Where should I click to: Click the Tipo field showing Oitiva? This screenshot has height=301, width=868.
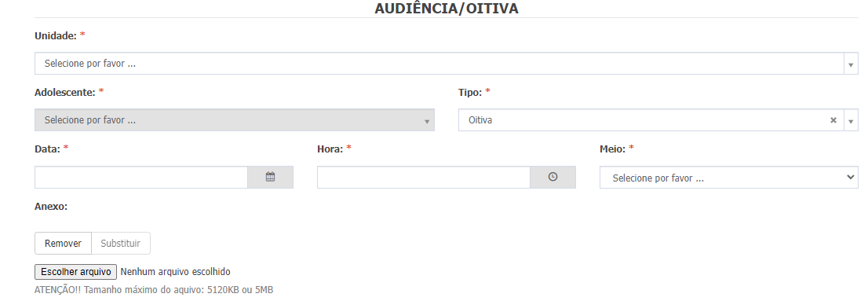point(658,120)
